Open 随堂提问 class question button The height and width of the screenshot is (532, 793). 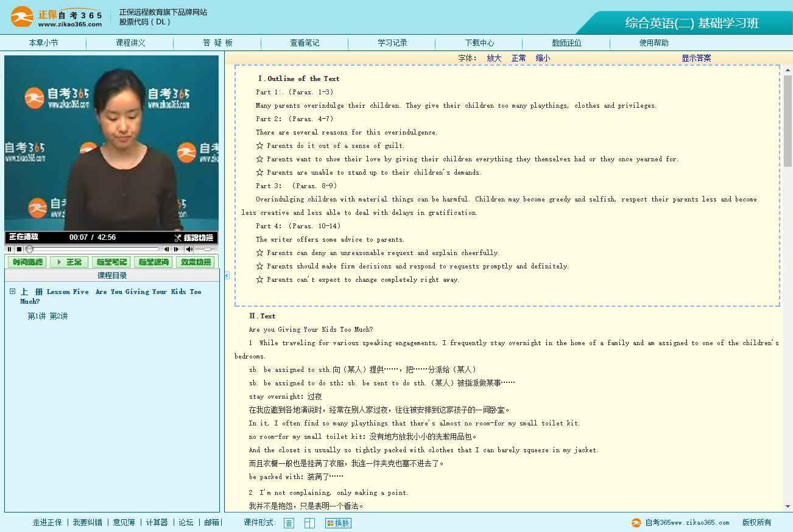(x=153, y=262)
